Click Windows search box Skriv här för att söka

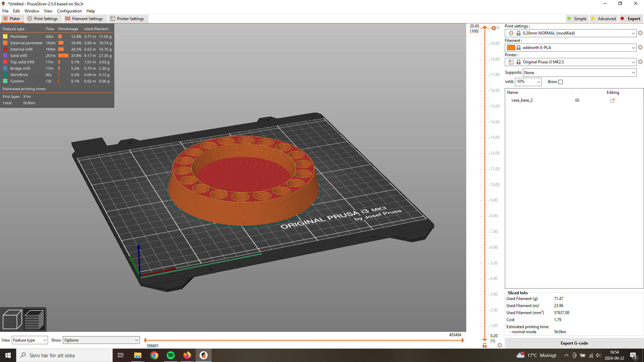coord(64,355)
